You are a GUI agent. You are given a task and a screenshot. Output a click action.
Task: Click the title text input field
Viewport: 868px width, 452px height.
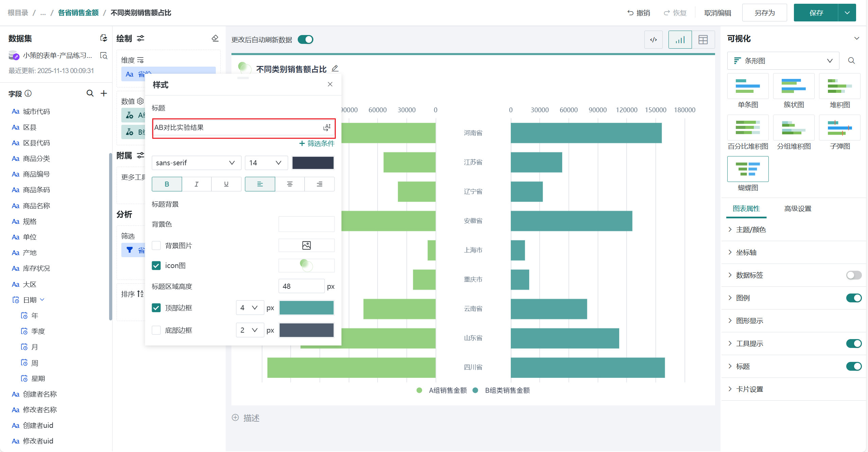click(237, 128)
